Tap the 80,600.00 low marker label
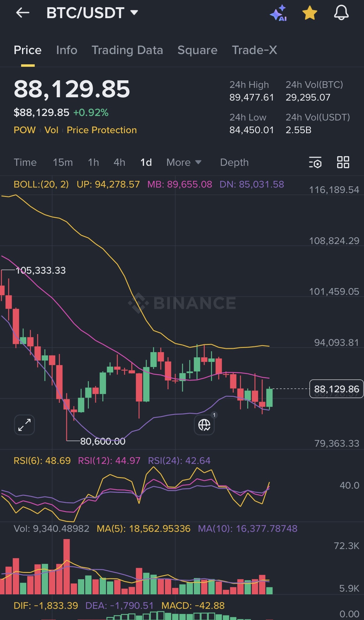This screenshot has height=620, width=364. (x=103, y=441)
